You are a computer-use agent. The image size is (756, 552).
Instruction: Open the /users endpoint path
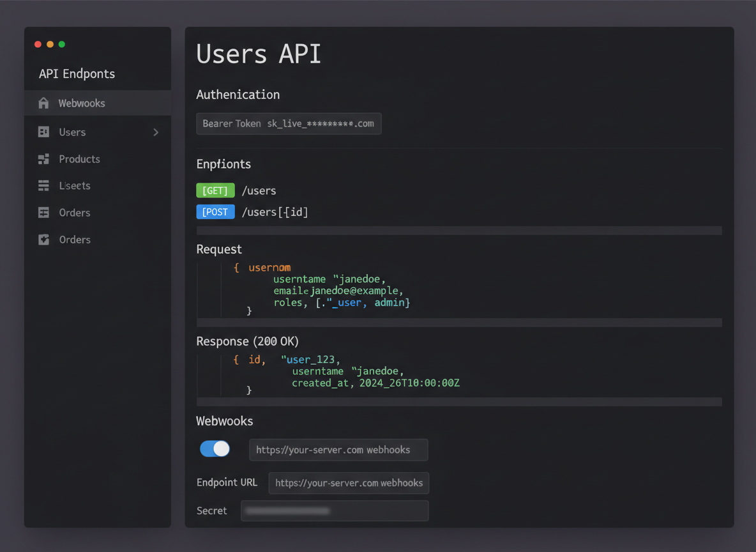click(x=259, y=190)
